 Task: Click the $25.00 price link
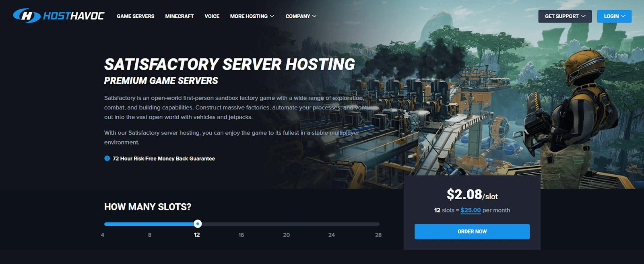(x=471, y=210)
